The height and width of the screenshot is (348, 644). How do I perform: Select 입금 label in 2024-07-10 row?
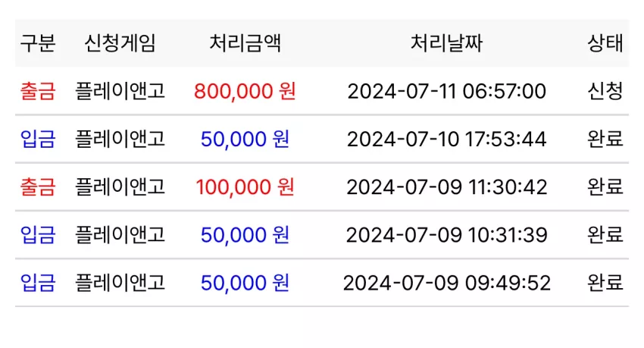pyautogui.click(x=38, y=139)
